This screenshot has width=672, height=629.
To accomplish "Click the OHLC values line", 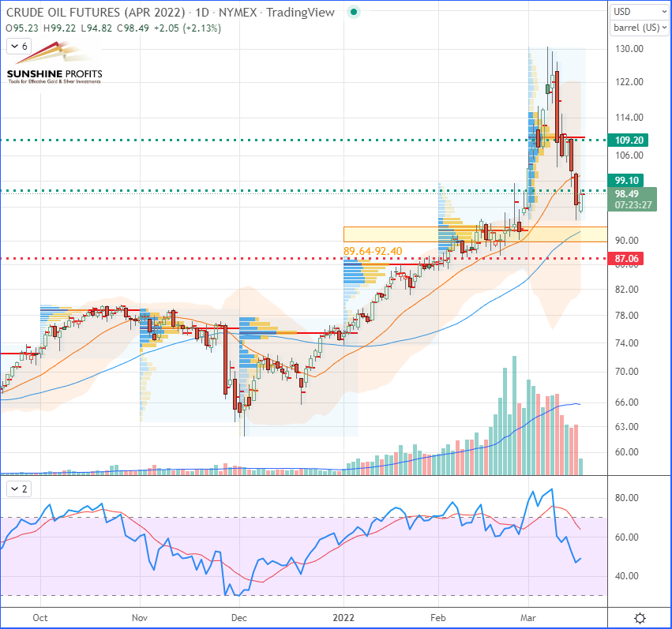I will (113, 28).
